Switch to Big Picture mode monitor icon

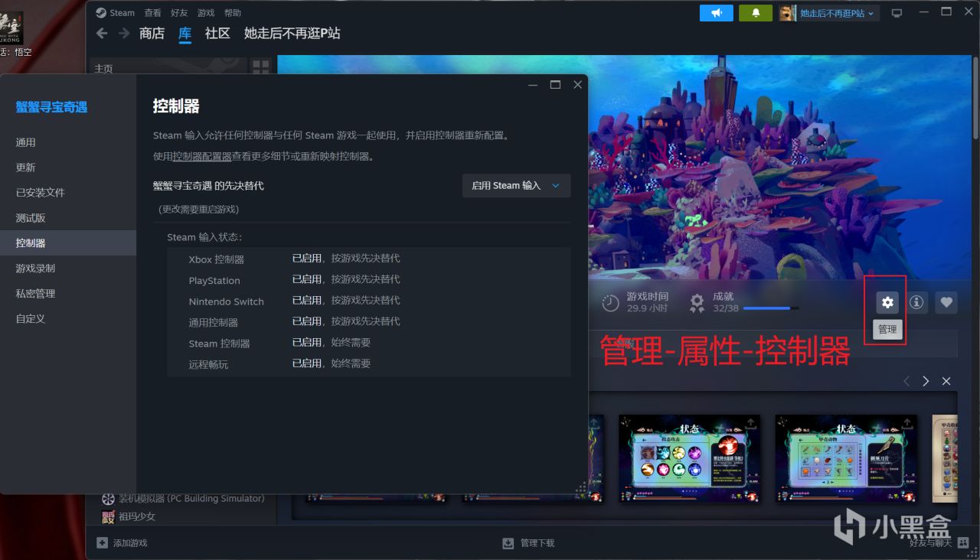tap(897, 13)
